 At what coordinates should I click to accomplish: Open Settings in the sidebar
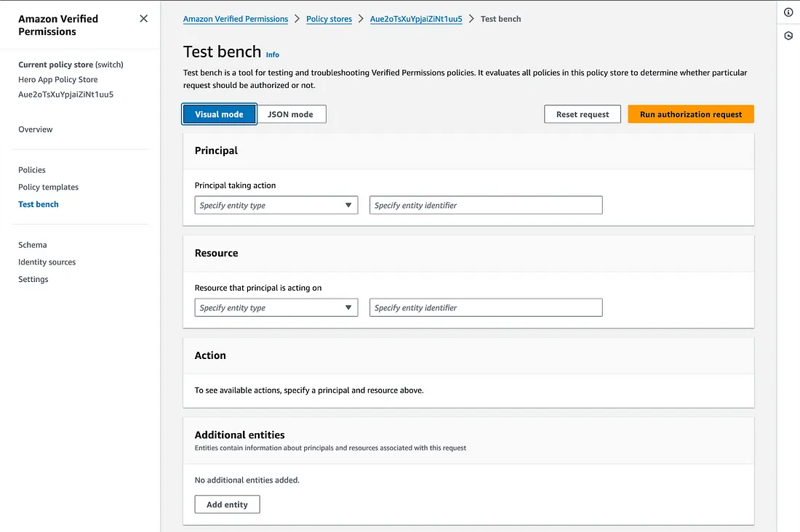(x=33, y=279)
